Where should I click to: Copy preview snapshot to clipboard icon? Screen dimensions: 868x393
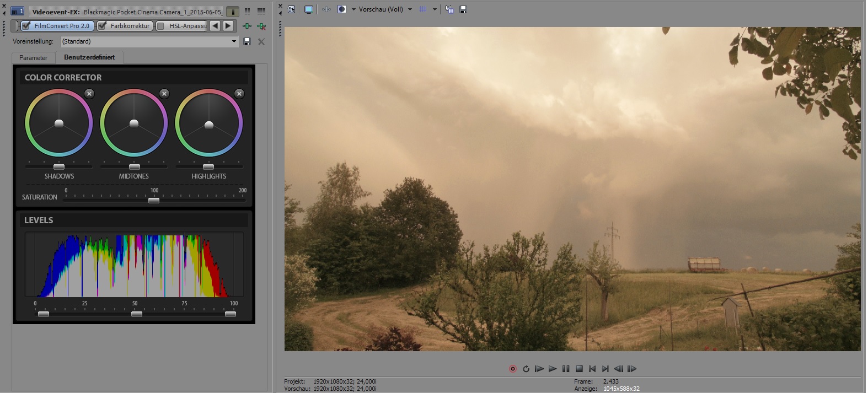449,9
